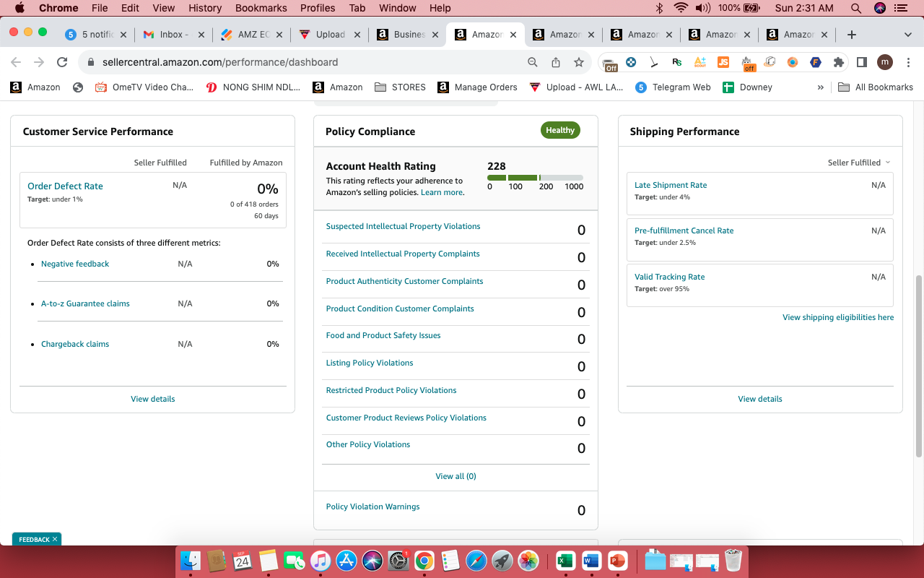Open Food and Product Safety Issues
Image resolution: width=924 pixels, height=578 pixels.
pos(383,335)
